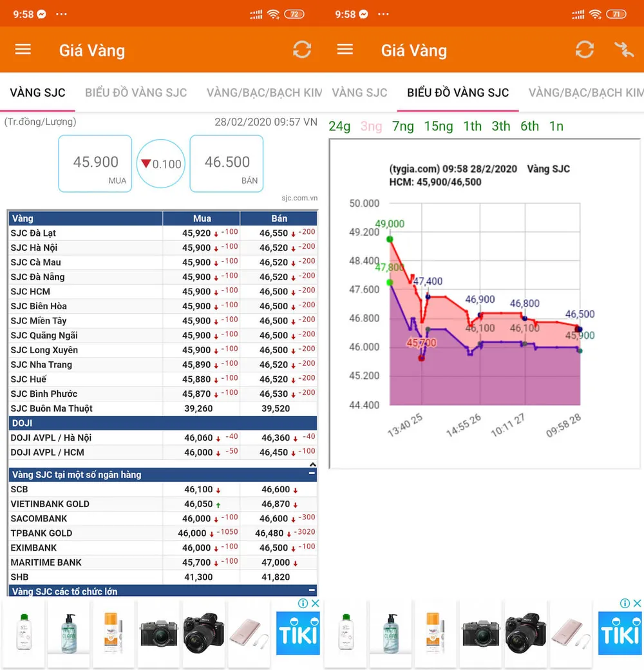The image size is (644, 670).
Task: Switch to VÀNG SJC tab on right screen
Action: point(359,93)
